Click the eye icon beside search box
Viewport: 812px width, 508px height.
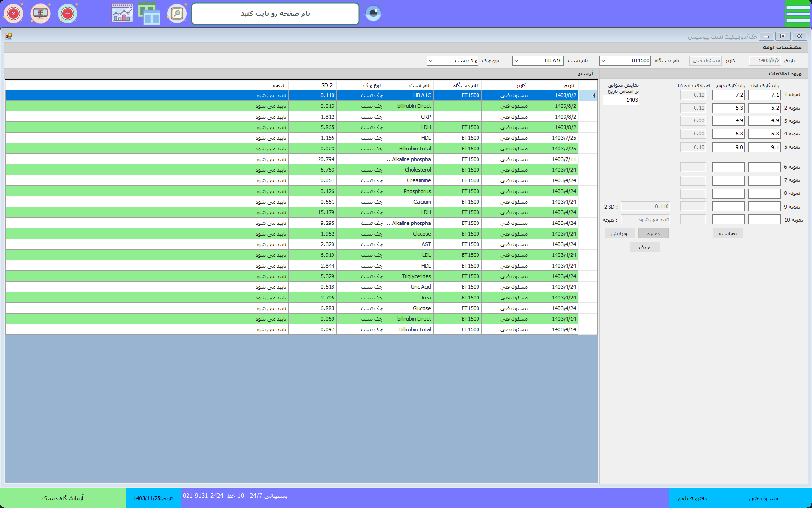click(373, 14)
